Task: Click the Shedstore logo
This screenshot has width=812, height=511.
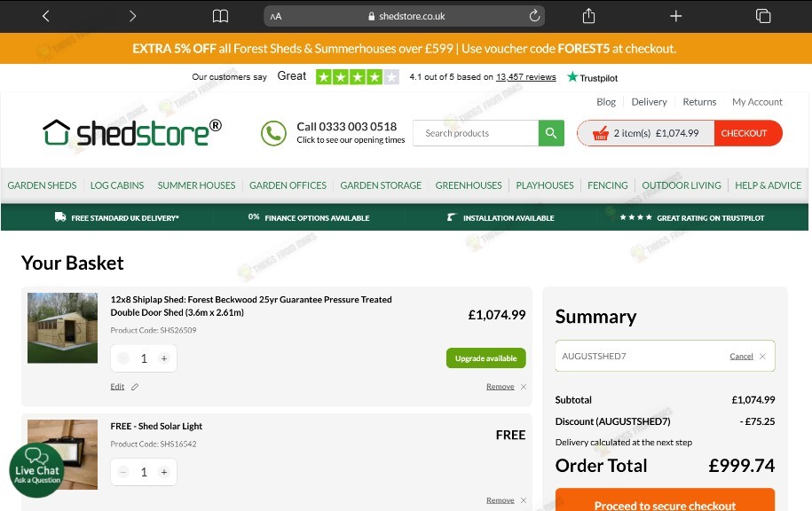Action: pyautogui.click(x=132, y=132)
